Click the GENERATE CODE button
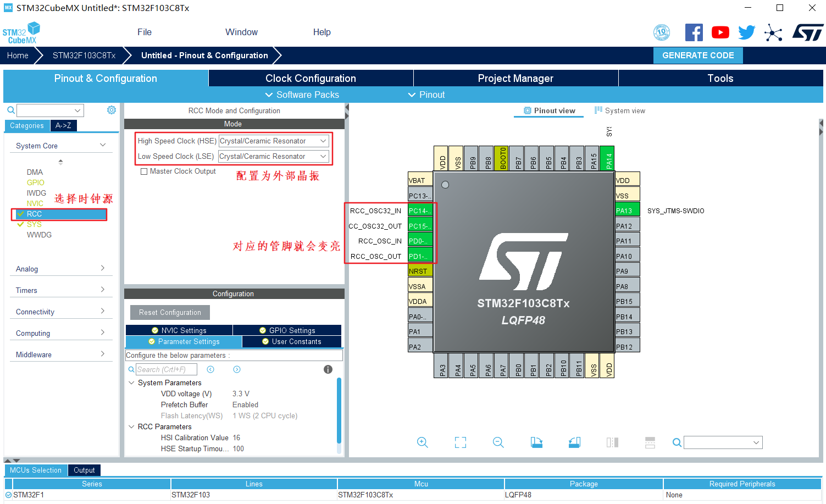Image resolution: width=826 pixels, height=504 pixels. coord(698,55)
